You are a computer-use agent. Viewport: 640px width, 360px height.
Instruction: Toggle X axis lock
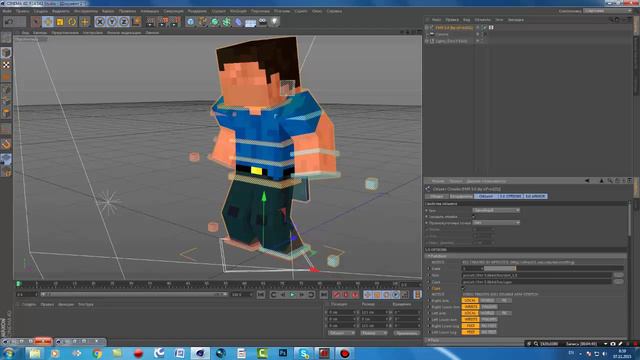[100, 22]
